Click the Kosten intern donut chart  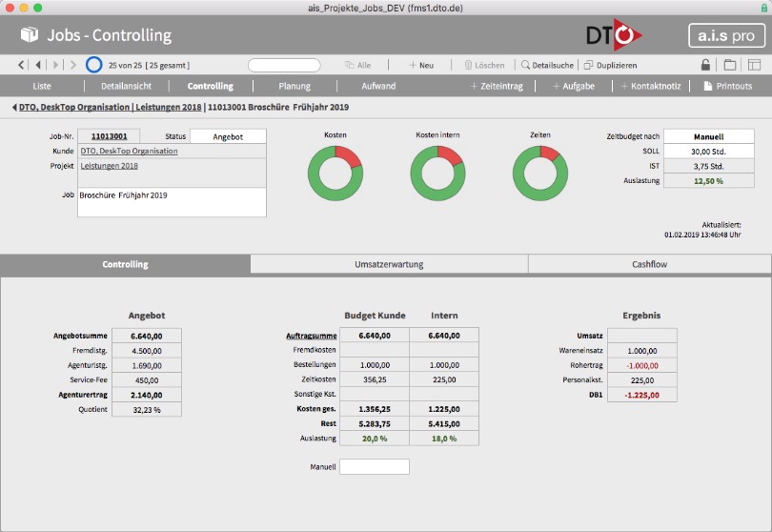pos(437,174)
